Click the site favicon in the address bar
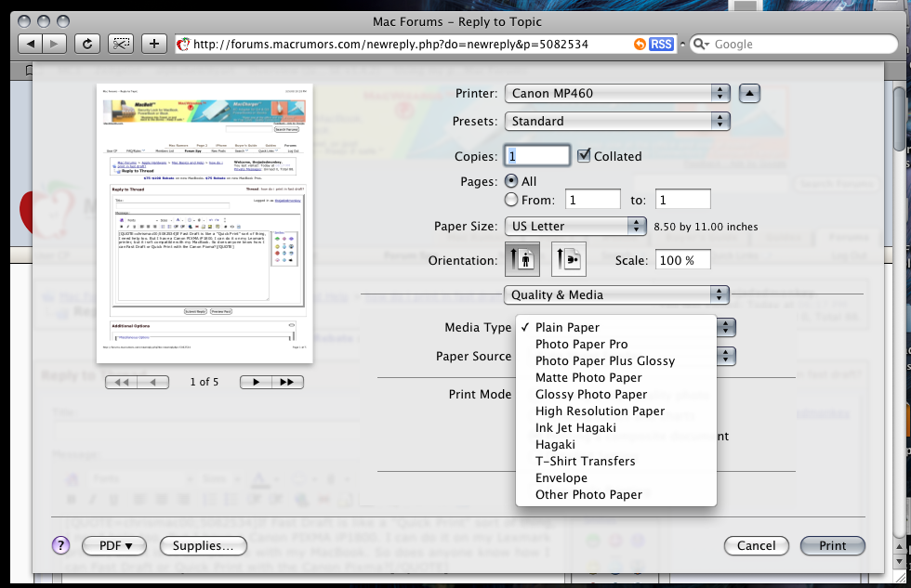 pos(184,44)
